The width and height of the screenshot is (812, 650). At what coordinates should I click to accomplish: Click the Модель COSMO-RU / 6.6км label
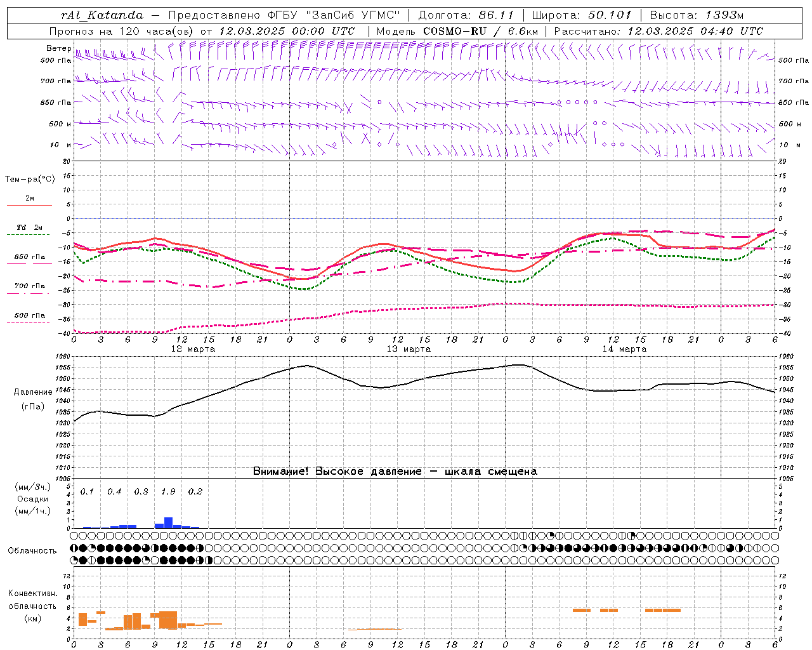click(457, 31)
